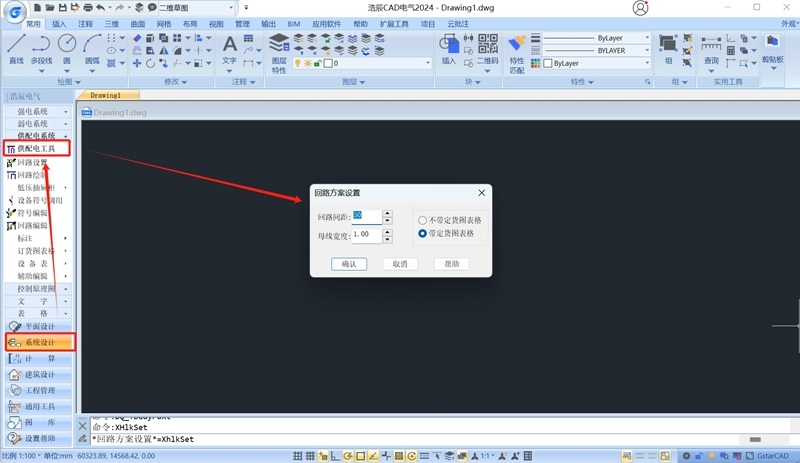Select the 文字 text tool

[x=230, y=50]
